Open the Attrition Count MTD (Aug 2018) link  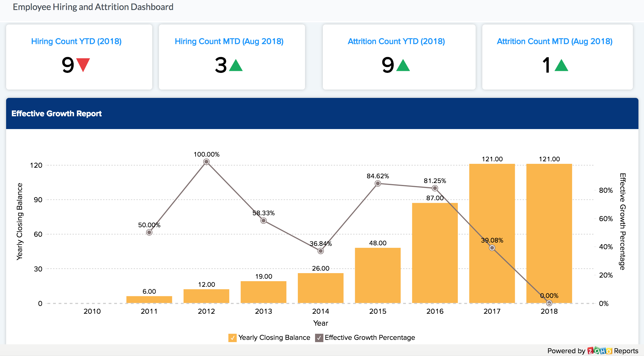(555, 41)
